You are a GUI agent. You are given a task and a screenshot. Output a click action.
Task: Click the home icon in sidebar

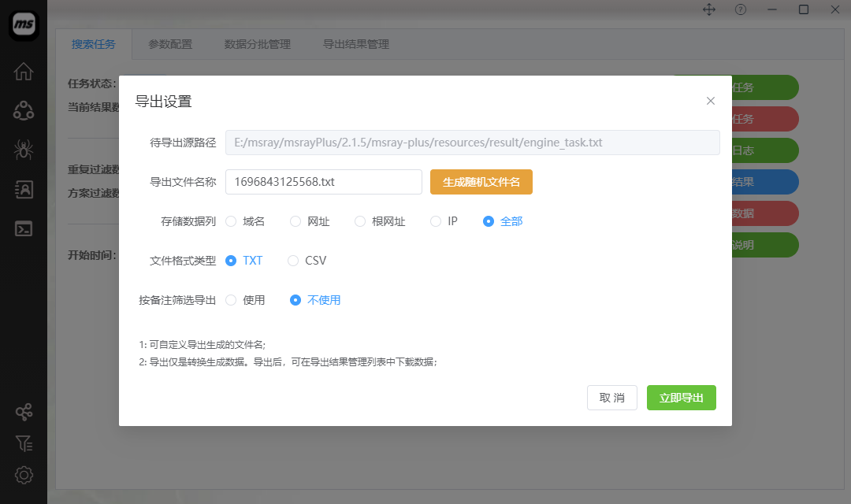(x=24, y=71)
